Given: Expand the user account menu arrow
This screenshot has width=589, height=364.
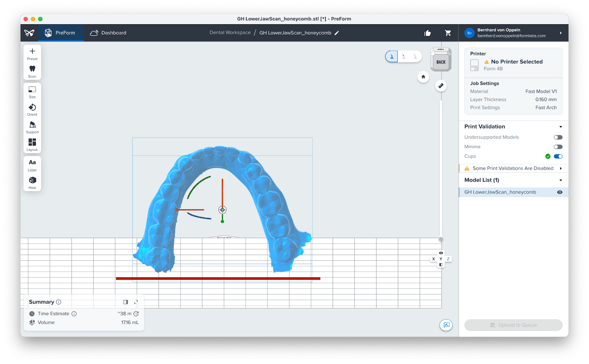Looking at the screenshot, I should pos(561,33).
